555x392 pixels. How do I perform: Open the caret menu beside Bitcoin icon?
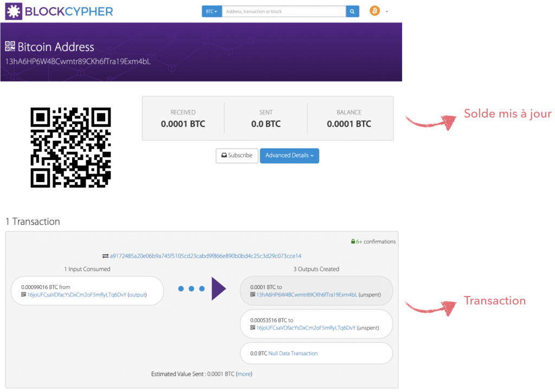(387, 11)
